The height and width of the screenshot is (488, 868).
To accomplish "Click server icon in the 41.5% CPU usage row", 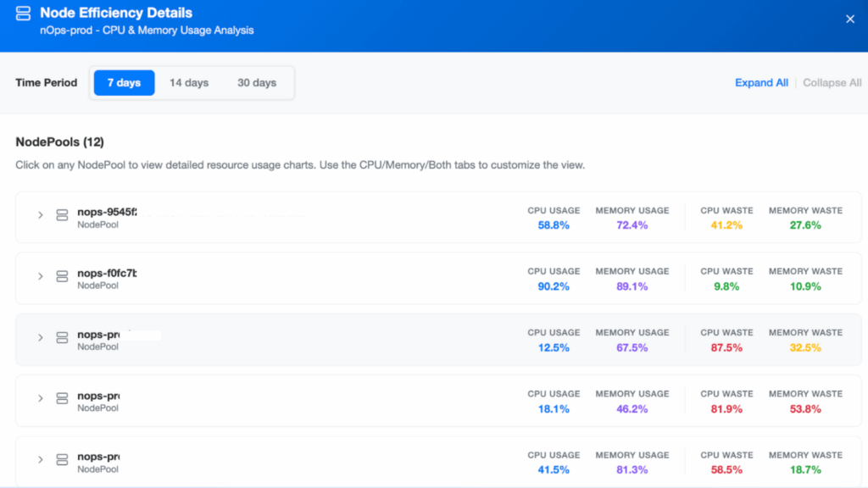I will coord(62,459).
